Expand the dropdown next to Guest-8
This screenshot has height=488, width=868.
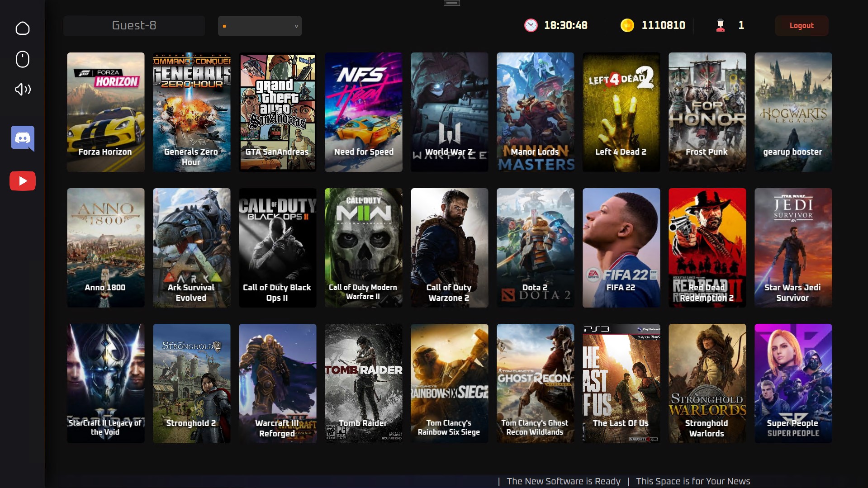pyautogui.click(x=260, y=26)
